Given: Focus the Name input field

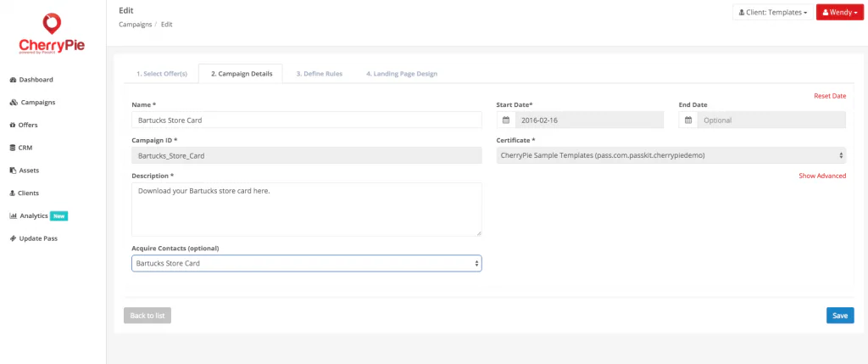Looking at the screenshot, I should tap(307, 120).
